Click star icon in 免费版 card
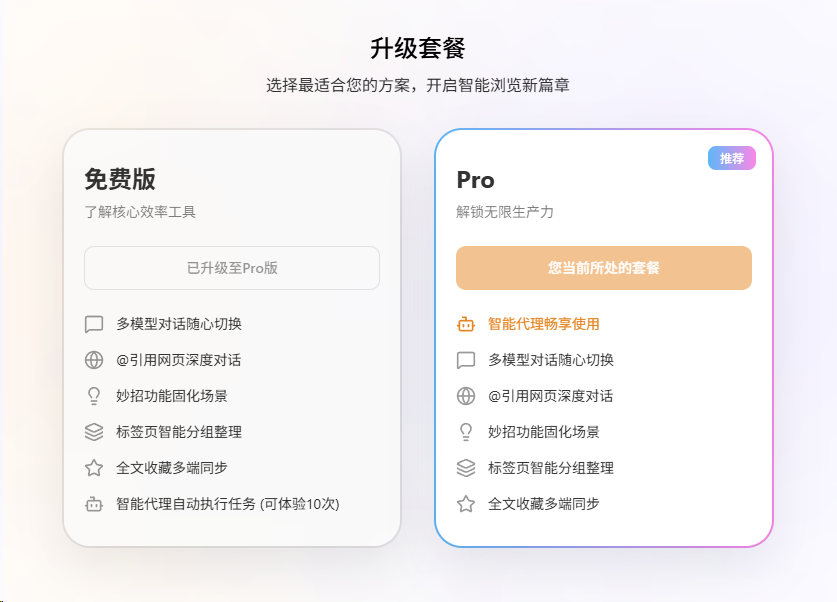Screen dimensions: 837x602 tap(94, 468)
